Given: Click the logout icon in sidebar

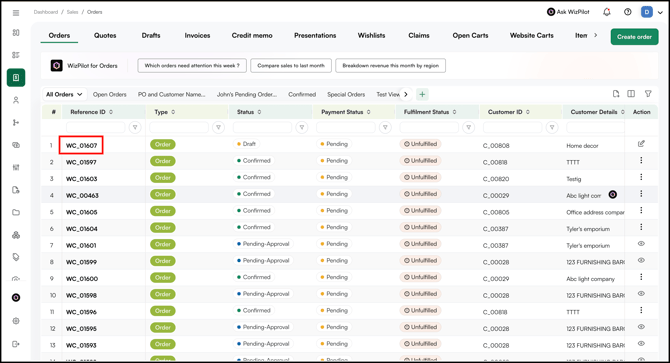Looking at the screenshot, I should 16,344.
